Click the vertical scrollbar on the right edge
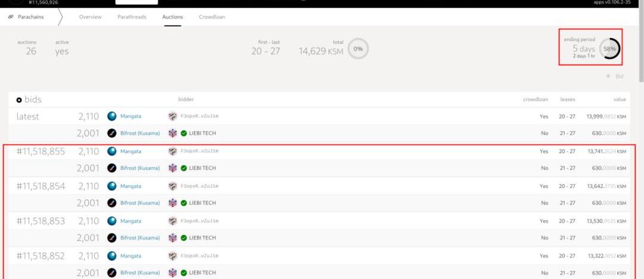 [640, 48]
